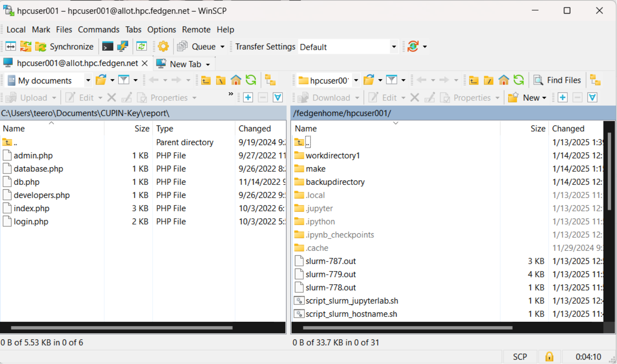Click the remote panel vertical scrollbar
The image size is (617, 364).
pos(609,172)
